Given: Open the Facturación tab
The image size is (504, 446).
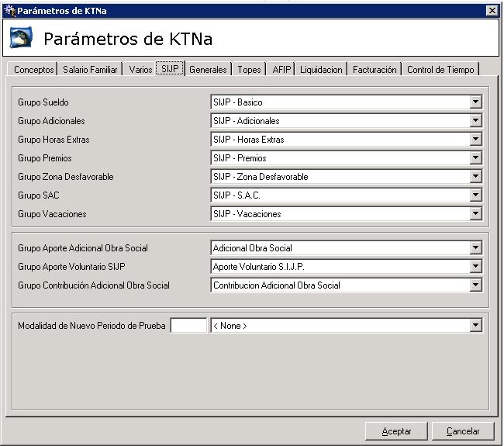Looking at the screenshot, I should click(375, 70).
